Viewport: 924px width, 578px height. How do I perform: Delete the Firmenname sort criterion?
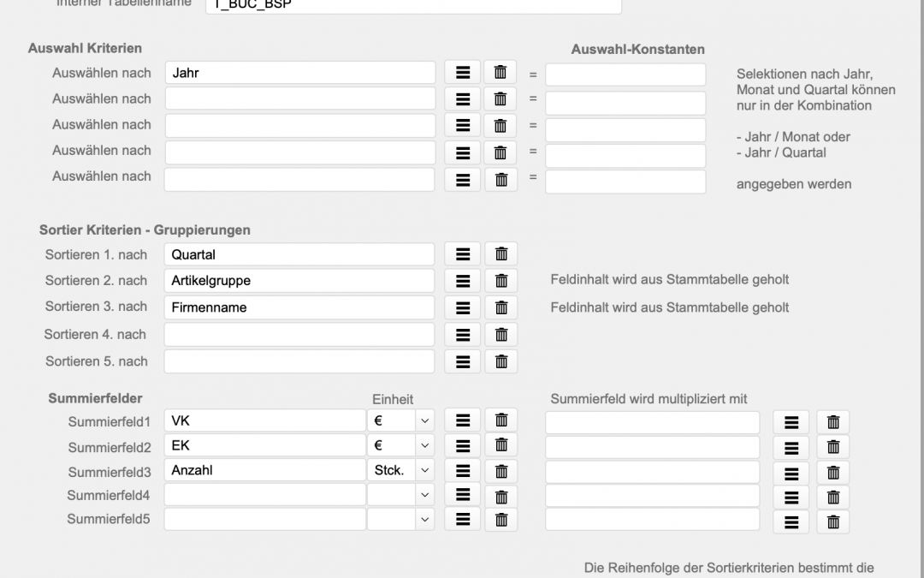pyautogui.click(x=501, y=307)
